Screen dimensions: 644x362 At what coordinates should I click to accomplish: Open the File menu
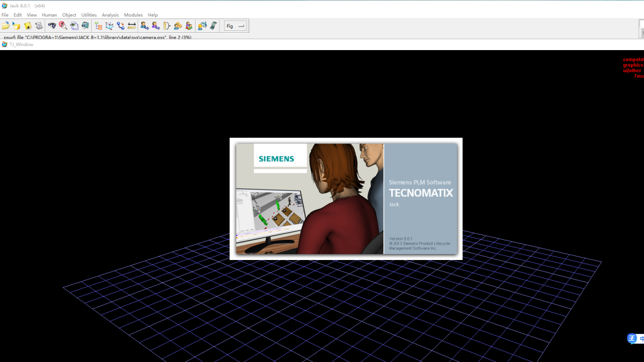click(x=5, y=15)
